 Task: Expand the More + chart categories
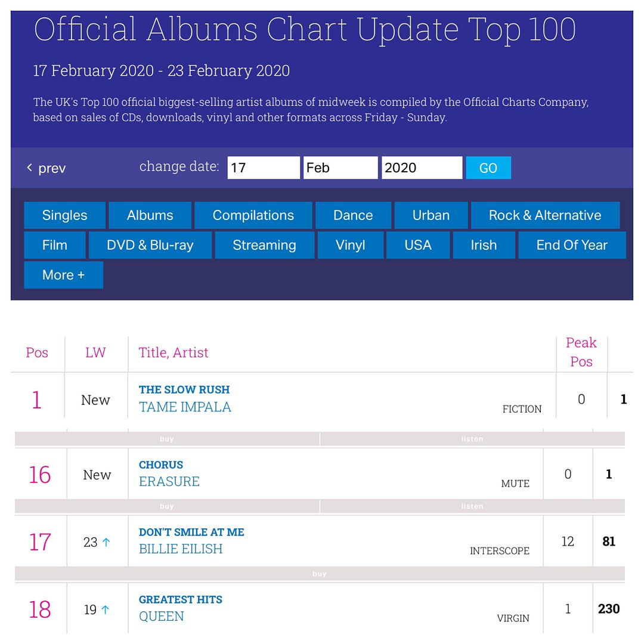[64, 275]
